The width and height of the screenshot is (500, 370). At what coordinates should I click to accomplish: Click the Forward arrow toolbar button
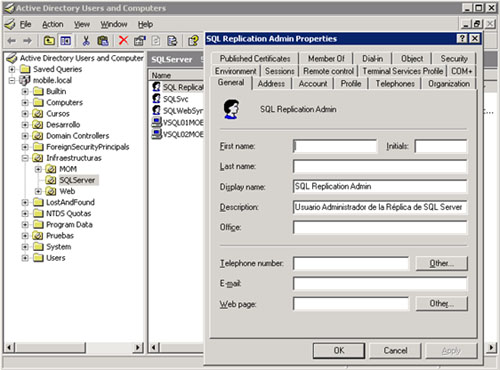coord(27,41)
